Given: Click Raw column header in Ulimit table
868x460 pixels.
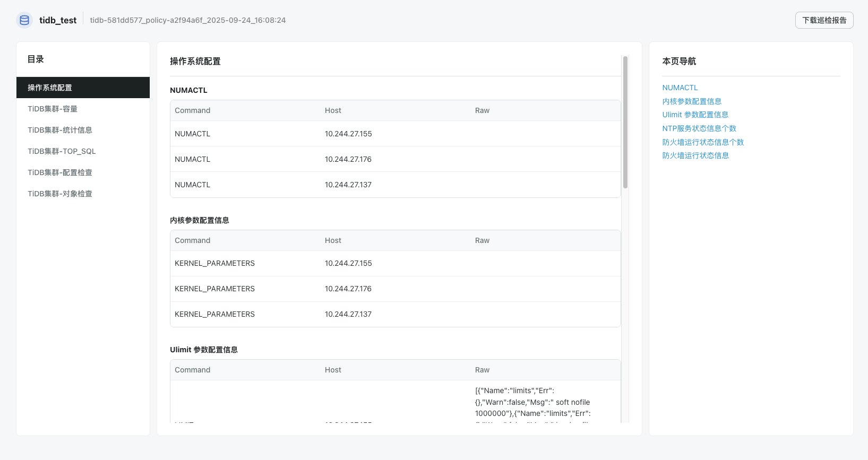Looking at the screenshot, I should pos(482,370).
